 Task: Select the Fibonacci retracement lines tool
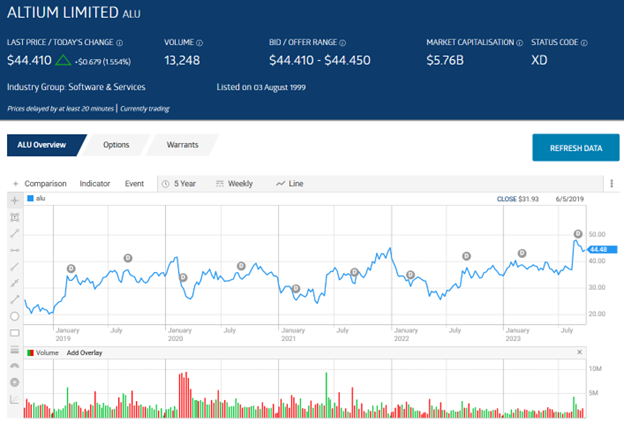click(15, 350)
